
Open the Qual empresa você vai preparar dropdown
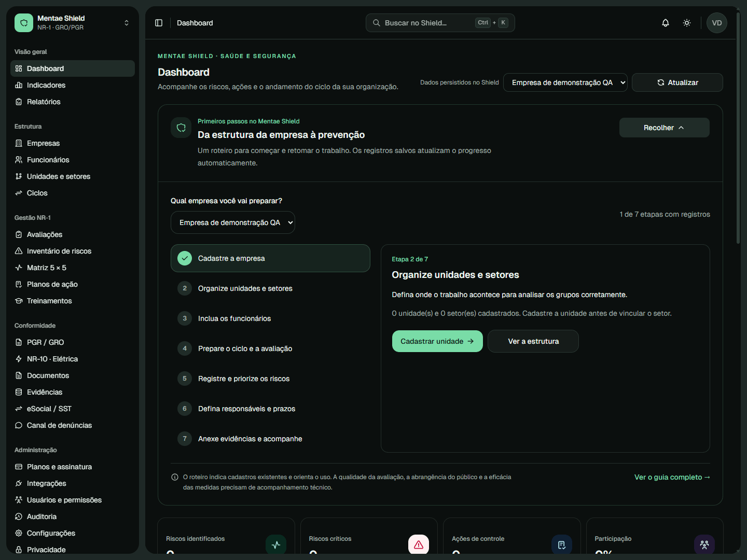coord(233,222)
